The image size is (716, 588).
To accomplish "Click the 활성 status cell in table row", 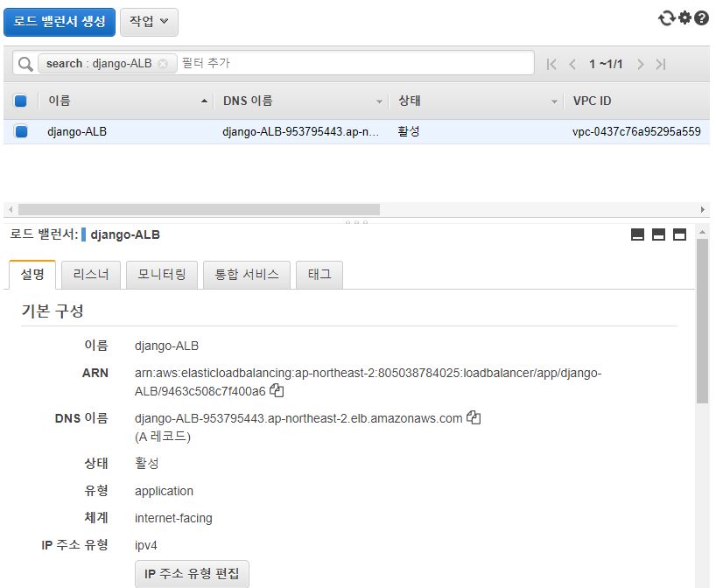I will coord(409,132).
